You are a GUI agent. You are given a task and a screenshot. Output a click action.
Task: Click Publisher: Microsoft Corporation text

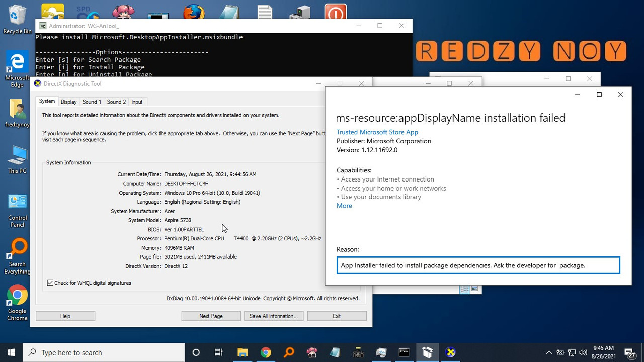point(384,141)
